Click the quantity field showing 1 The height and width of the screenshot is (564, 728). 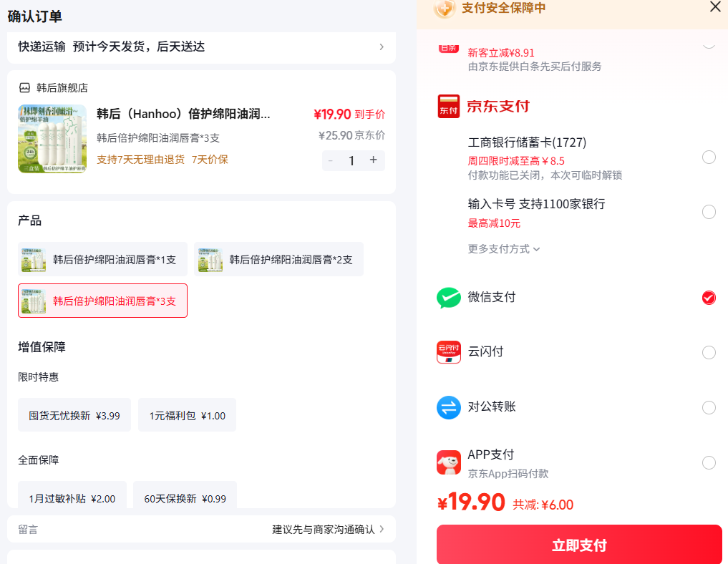[x=352, y=160]
